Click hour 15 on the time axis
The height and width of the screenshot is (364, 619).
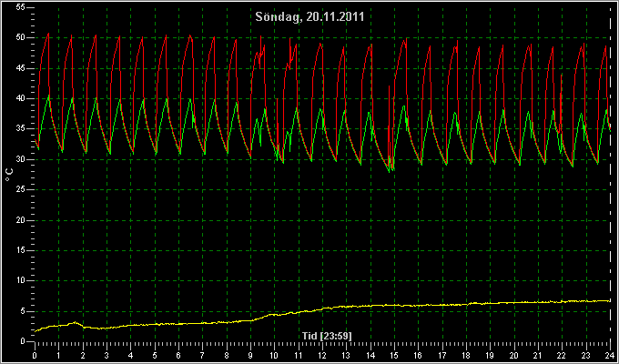pyautogui.click(x=394, y=355)
